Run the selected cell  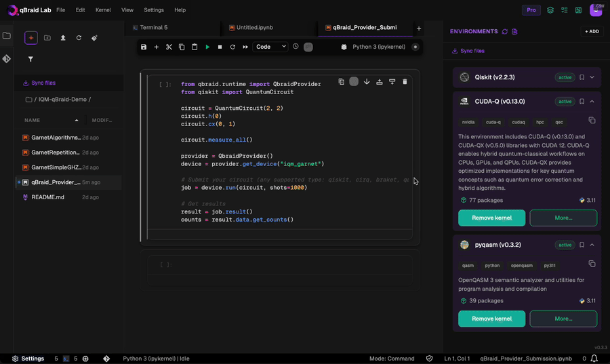coord(207,47)
